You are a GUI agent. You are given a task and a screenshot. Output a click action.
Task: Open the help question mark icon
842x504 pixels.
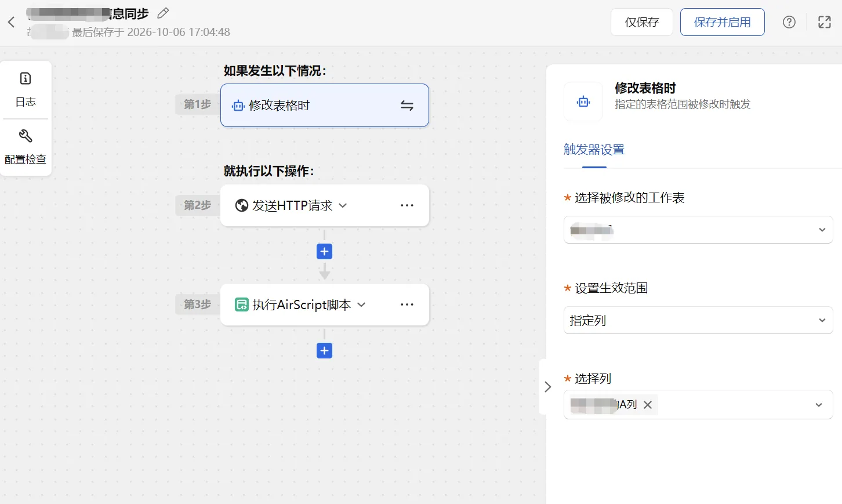[789, 22]
